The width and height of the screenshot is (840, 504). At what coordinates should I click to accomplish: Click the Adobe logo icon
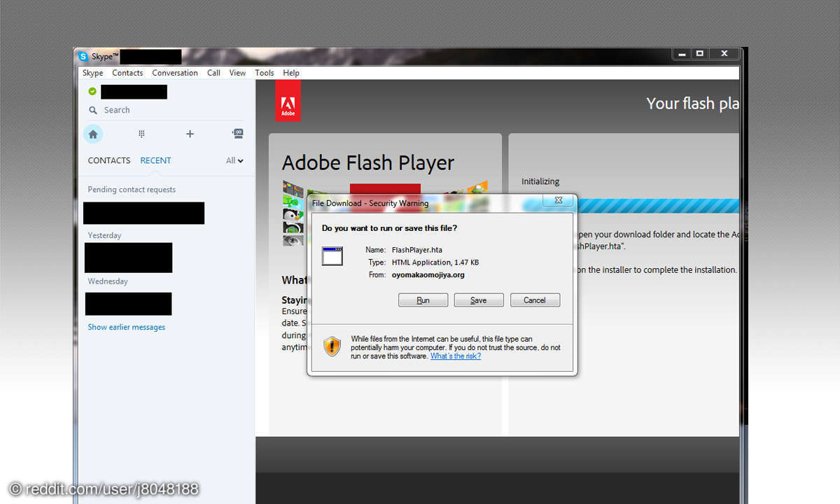coord(288,100)
